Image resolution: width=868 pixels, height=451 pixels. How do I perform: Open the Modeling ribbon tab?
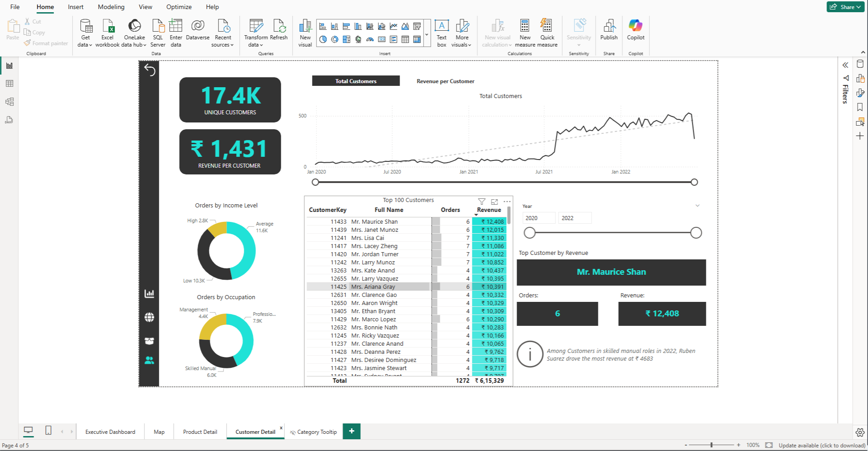point(111,7)
